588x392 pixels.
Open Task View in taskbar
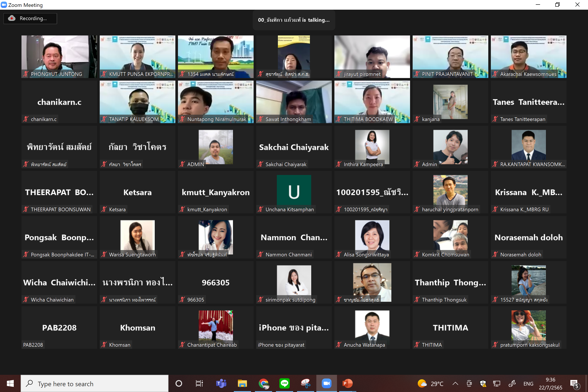(199, 383)
